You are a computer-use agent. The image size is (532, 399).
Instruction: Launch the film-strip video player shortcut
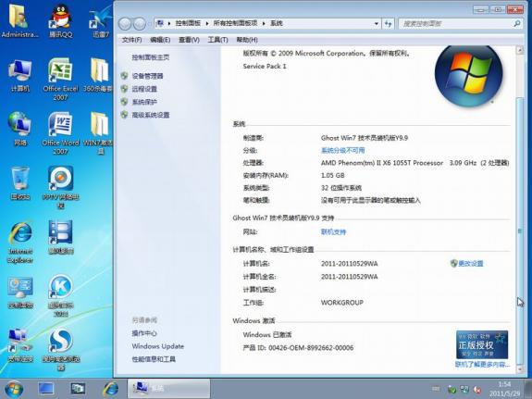pyautogui.click(x=60, y=237)
